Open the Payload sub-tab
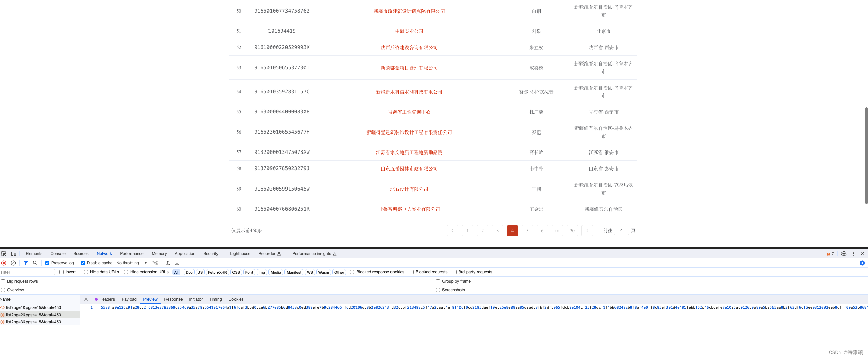The width and height of the screenshot is (868, 358). point(129,299)
